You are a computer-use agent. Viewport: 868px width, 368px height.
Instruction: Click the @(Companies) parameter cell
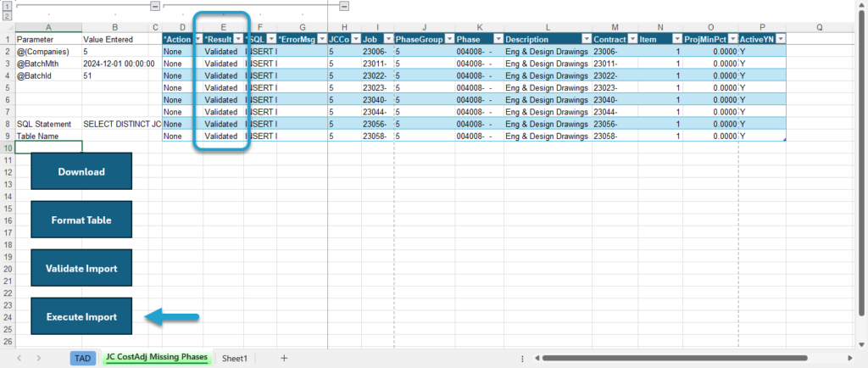48,52
